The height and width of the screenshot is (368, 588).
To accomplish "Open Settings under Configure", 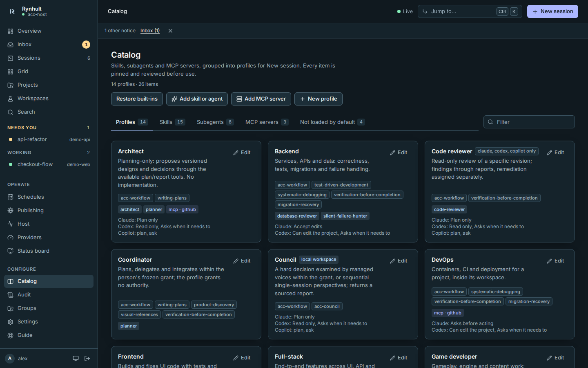I will pos(49,322).
